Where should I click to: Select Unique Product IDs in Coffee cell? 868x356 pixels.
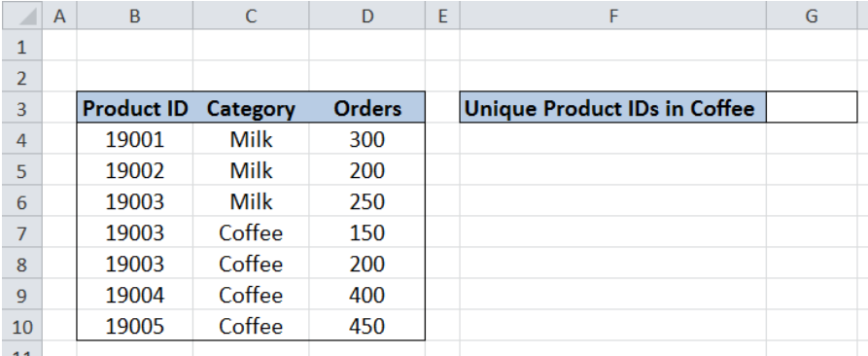pyautogui.click(x=612, y=107)
